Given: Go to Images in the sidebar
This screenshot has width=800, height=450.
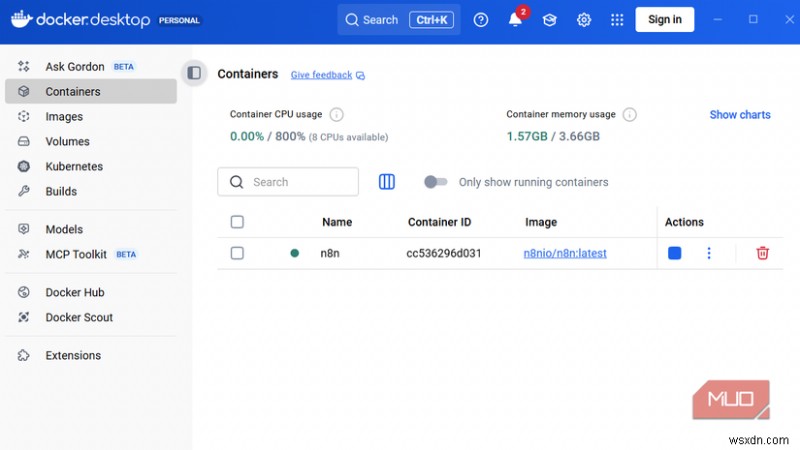Looking at the screenshot, I should pyautogui.click(x=91, y=116).
